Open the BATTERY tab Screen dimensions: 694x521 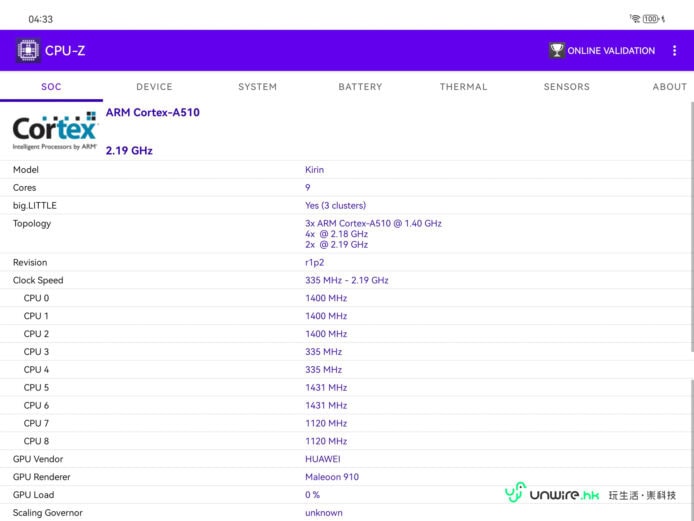point(360,87)
